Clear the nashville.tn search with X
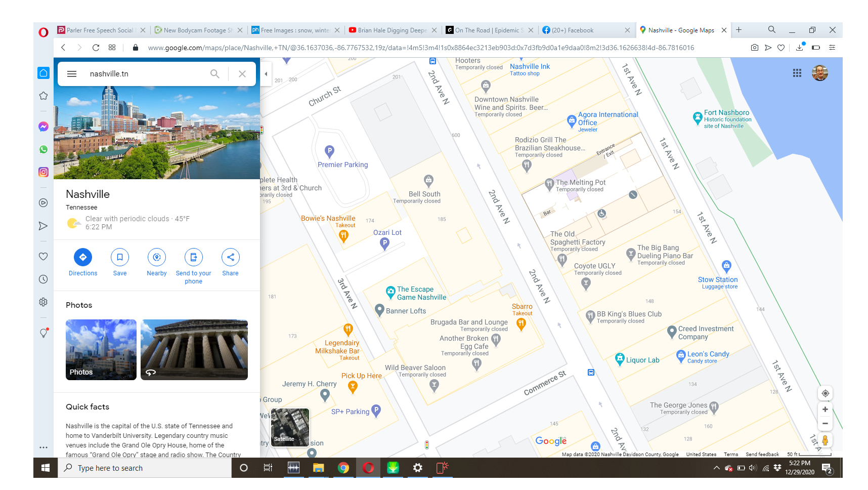Screen dimensions: 868x490 coord(242,74)
